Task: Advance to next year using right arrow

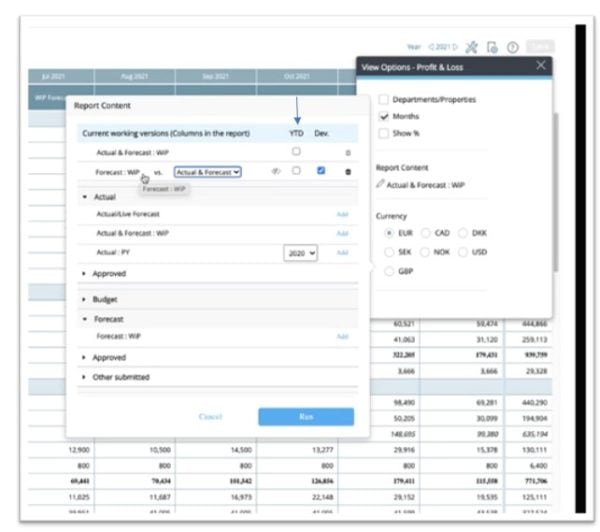Action: 455,47
